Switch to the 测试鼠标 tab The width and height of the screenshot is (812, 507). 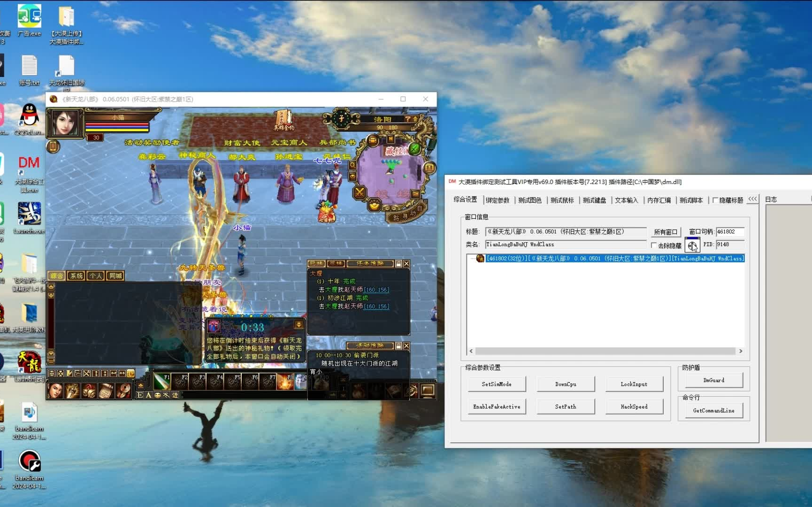point(562,200)
